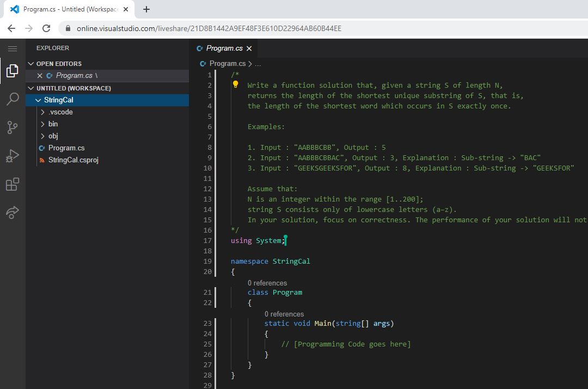Collapse the StringCal folder
The height and width of the screenshot is (389, 588).
(x=38, y=100)
